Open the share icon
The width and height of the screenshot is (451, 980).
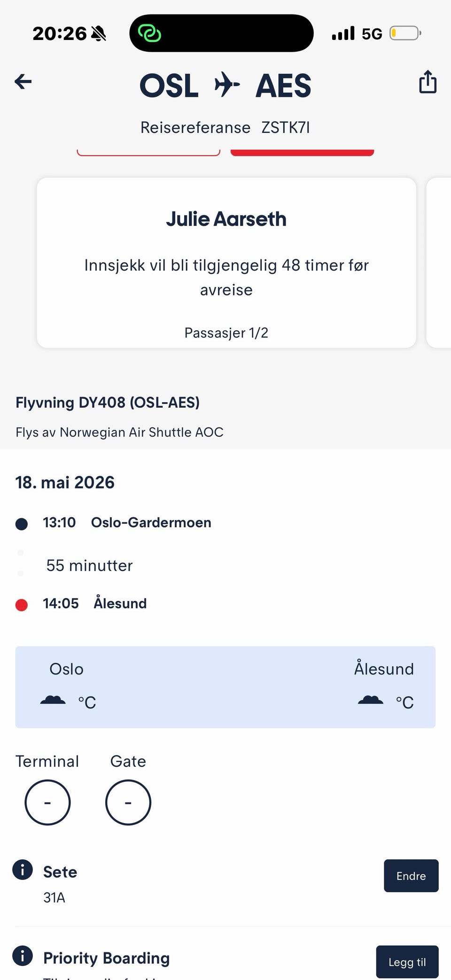coord(428,82)
